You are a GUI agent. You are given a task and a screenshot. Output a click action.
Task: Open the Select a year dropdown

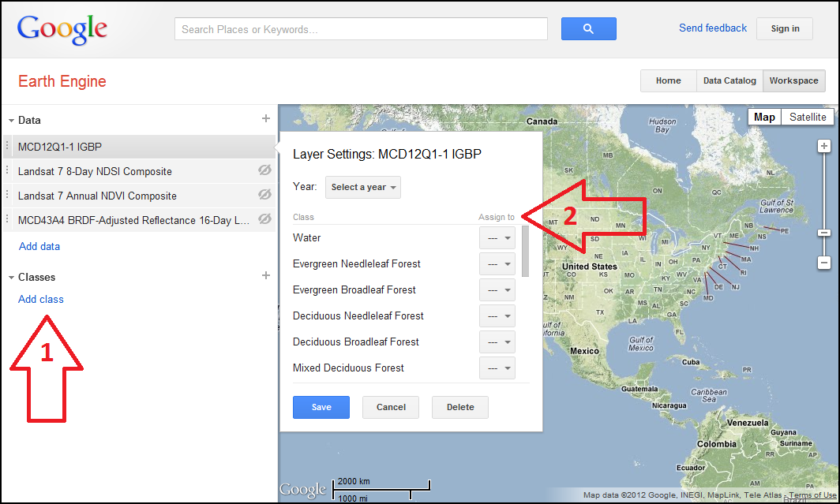(x=362, y=187)
